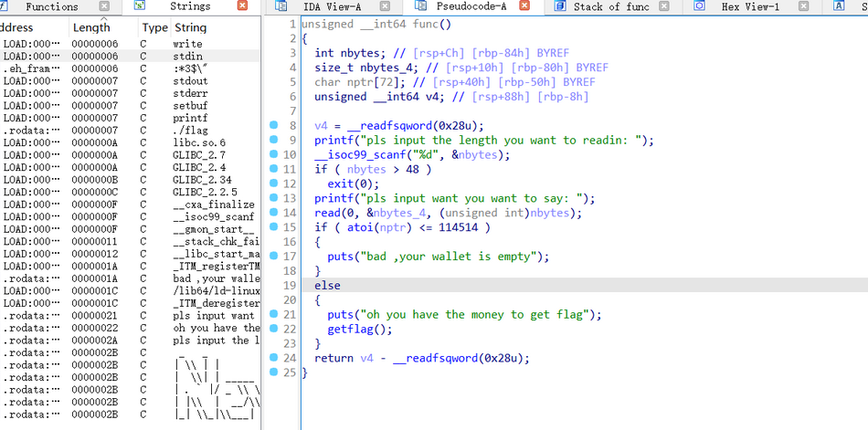The image size is (868, 430).
Task: Click the IDA View-A tab icon
Action: (281, 6)
